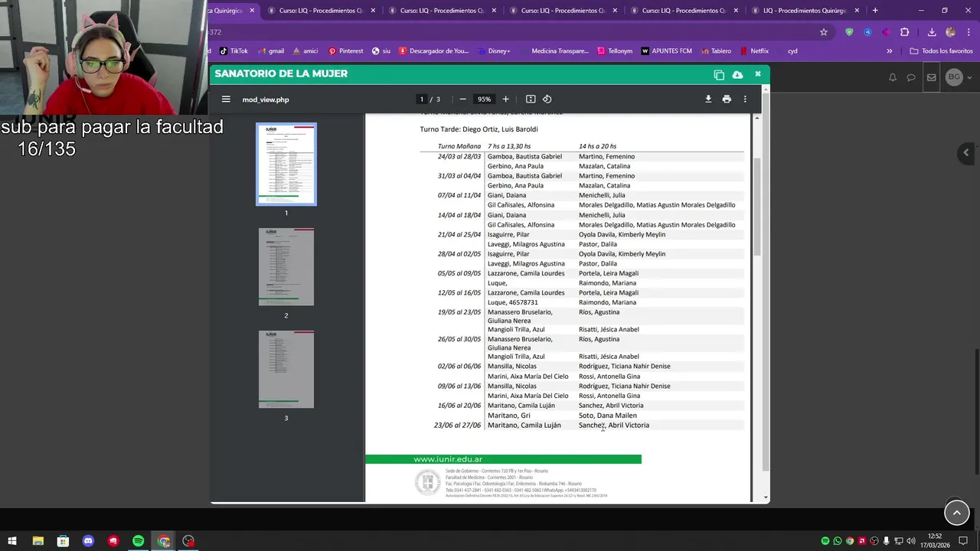Open the copy/pop-out window icon in modal header

point(719,74)
